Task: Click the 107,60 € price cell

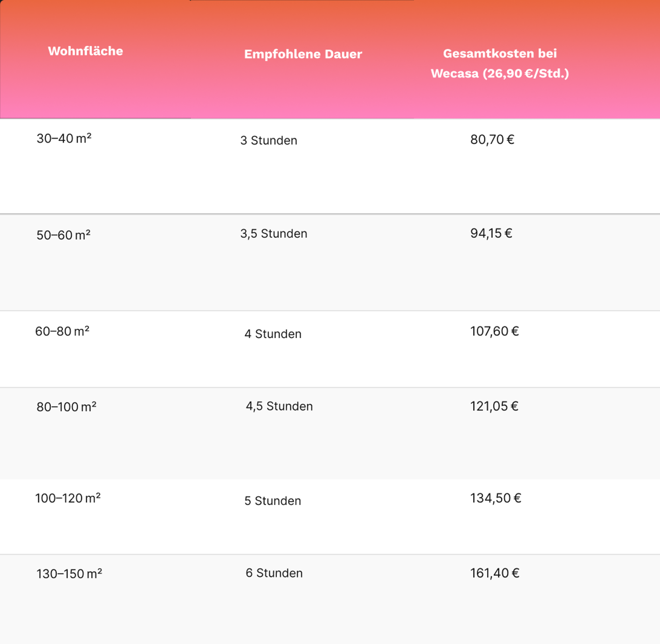Action: 495,331
